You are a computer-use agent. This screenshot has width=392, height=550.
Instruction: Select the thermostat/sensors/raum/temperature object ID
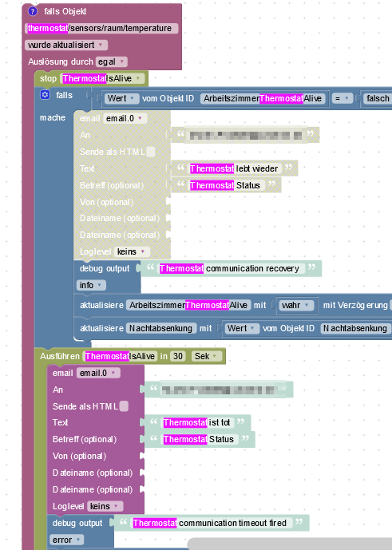point(101,28)
